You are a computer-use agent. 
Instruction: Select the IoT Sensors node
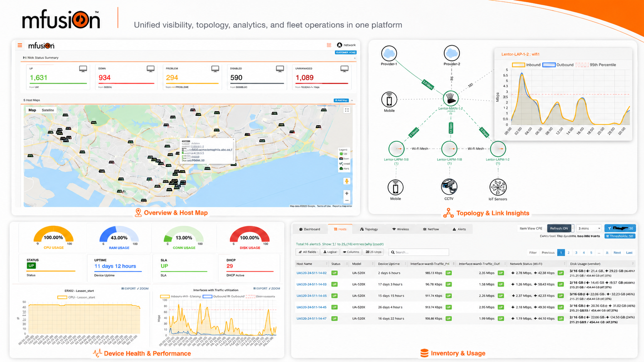[498, 187]
